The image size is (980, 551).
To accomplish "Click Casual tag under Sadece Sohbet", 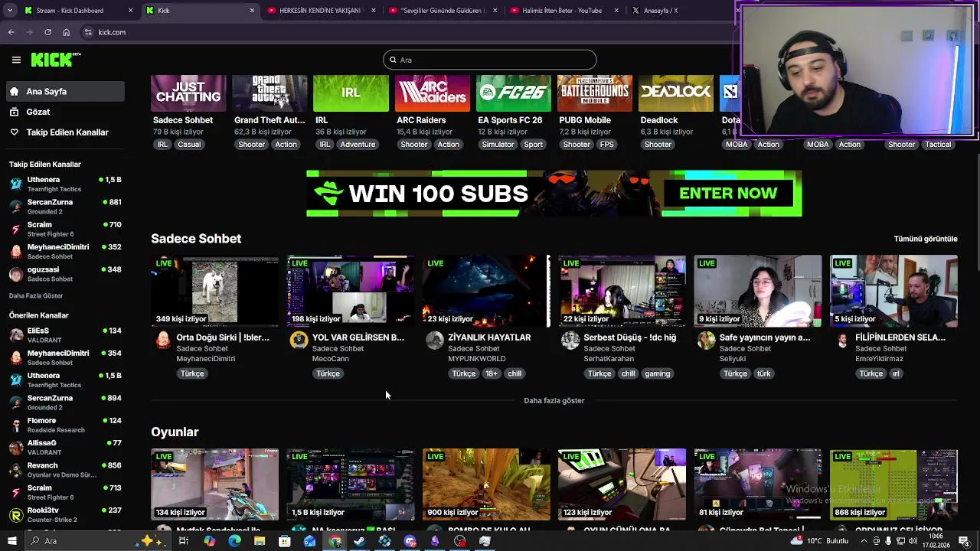I will [189, 144].
